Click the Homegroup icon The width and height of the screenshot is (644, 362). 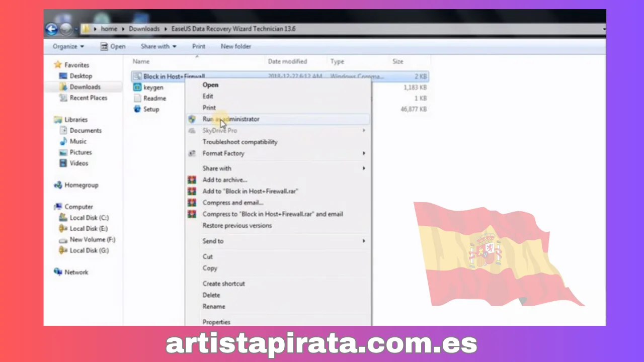tap(58, 185)
